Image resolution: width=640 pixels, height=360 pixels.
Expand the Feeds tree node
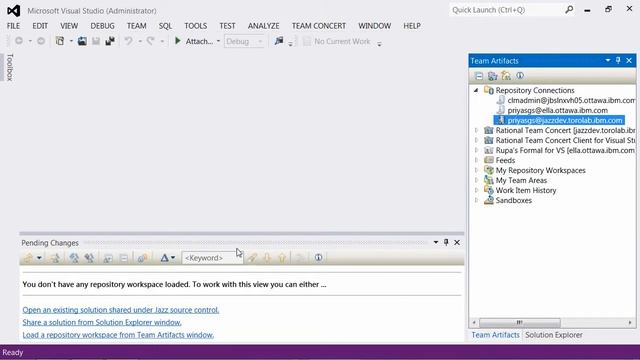tap(476, 160)
